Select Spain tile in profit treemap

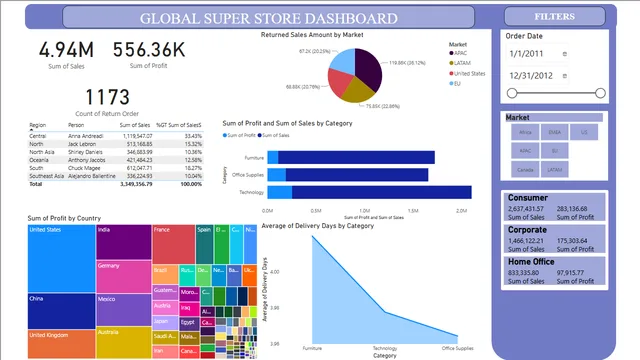204,244
